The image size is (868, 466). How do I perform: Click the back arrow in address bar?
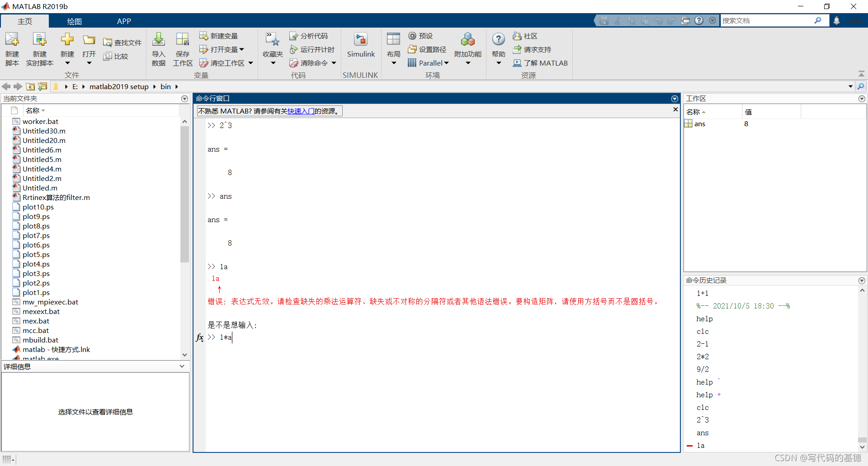(6, 86)
